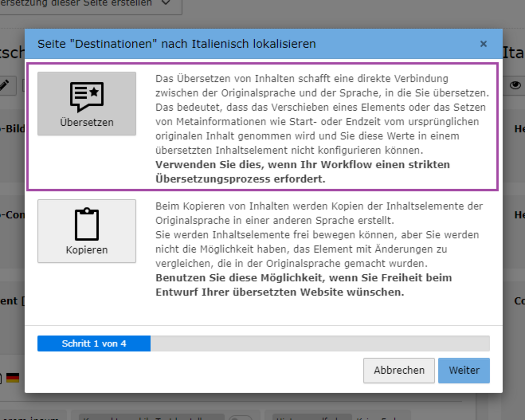Click the blue 'Schritt 1 von 4' progress segment

94,344
